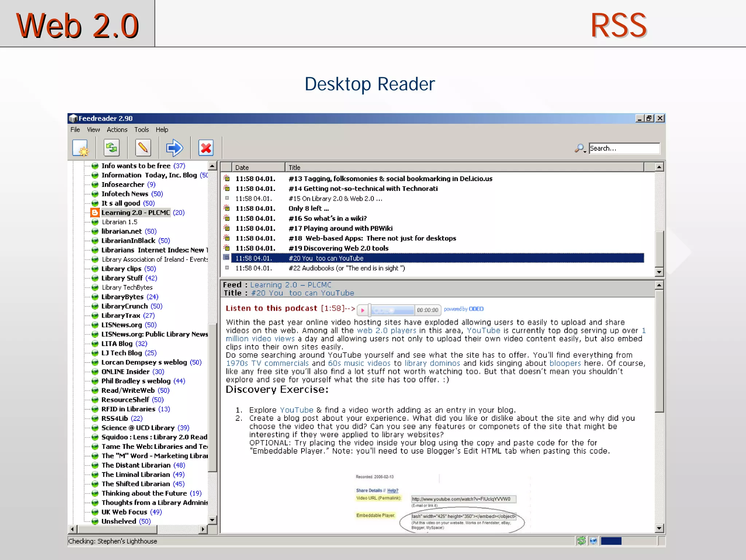Click the YouTube link in first paragraph
The width and height of the screenshot is (746, 560).
pos(483,330)
